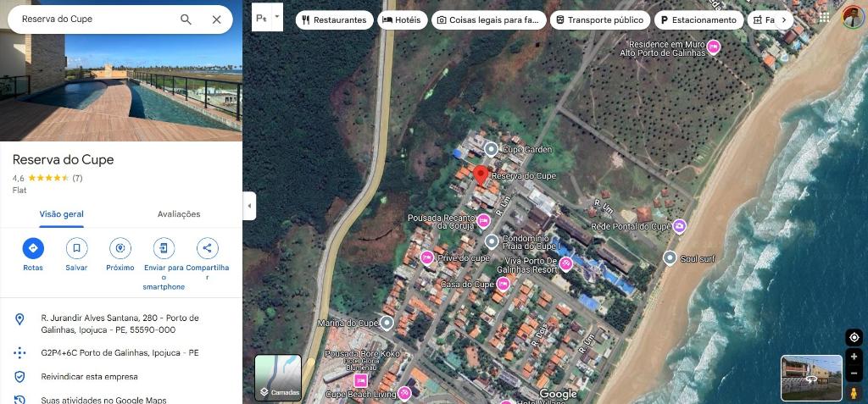Click the Salvar bookmark icon
The height and width of the screenshot is (404, 868).
pyautogui.click(x=76, y=248)
